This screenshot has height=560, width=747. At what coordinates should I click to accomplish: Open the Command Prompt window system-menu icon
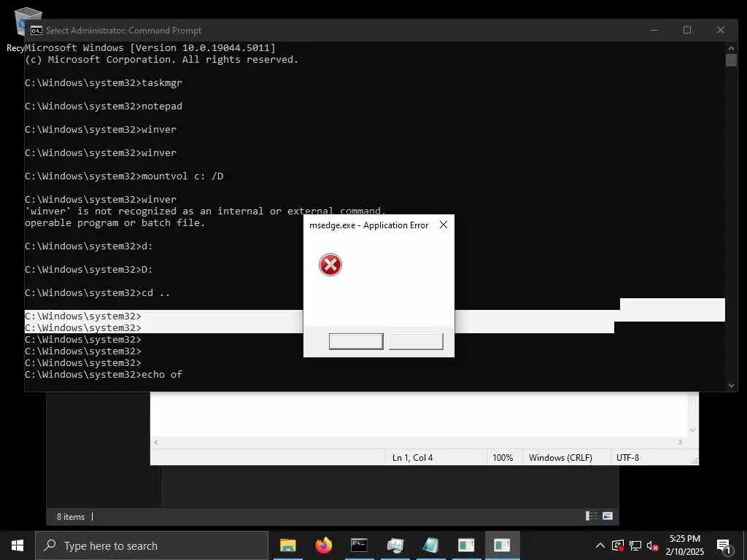point(36,31)
